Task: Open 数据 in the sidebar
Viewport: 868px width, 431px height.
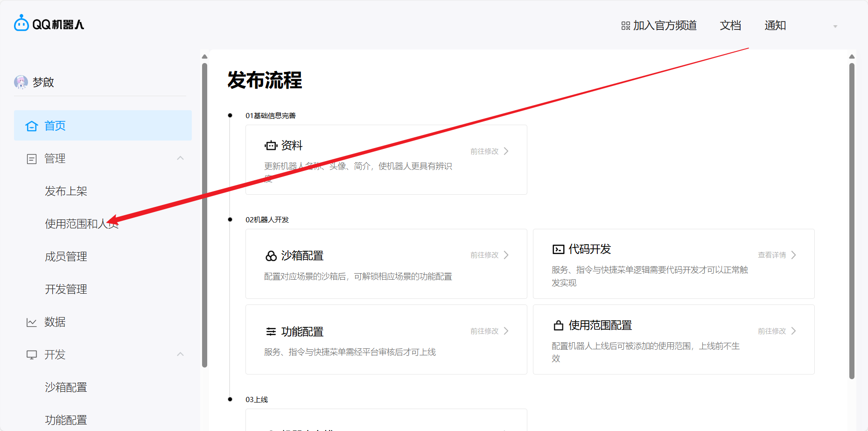Action: tap(55, 322)
